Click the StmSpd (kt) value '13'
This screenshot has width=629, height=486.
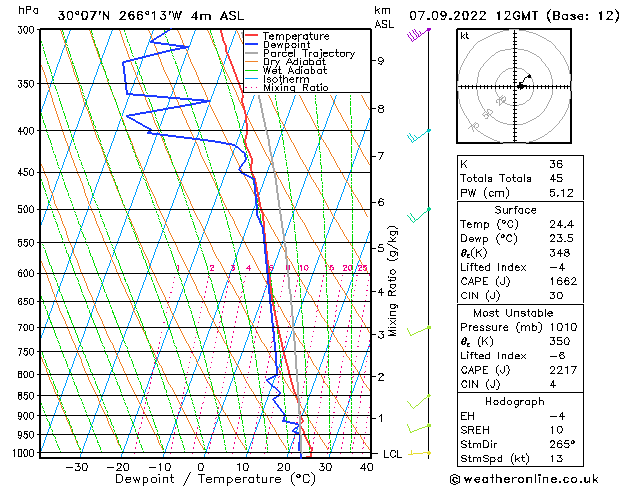556,458
